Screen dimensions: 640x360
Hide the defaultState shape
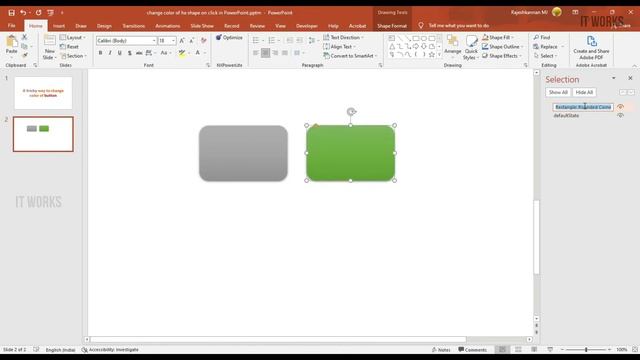tap(620, 116)
